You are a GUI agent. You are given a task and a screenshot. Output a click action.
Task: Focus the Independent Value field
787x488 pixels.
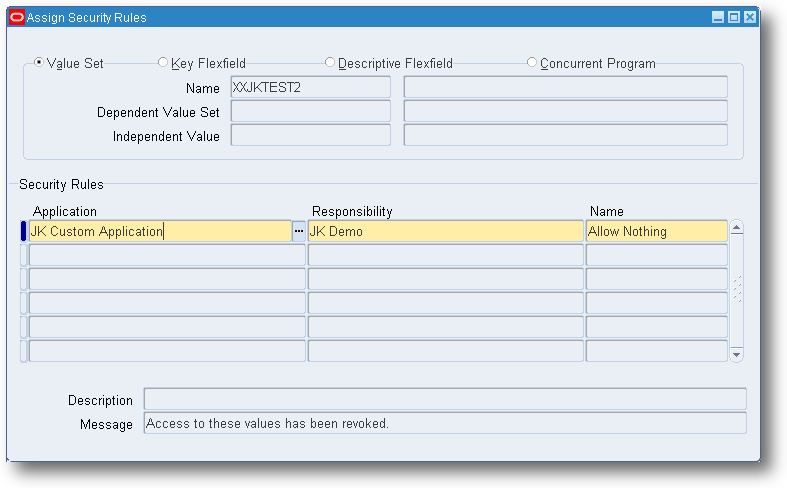point(311,136)
